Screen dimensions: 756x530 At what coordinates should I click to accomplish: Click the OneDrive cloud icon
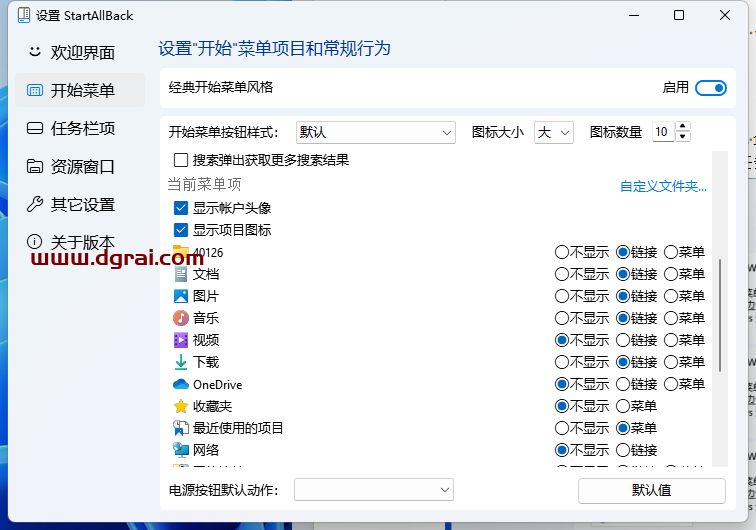tap(181, 384)
